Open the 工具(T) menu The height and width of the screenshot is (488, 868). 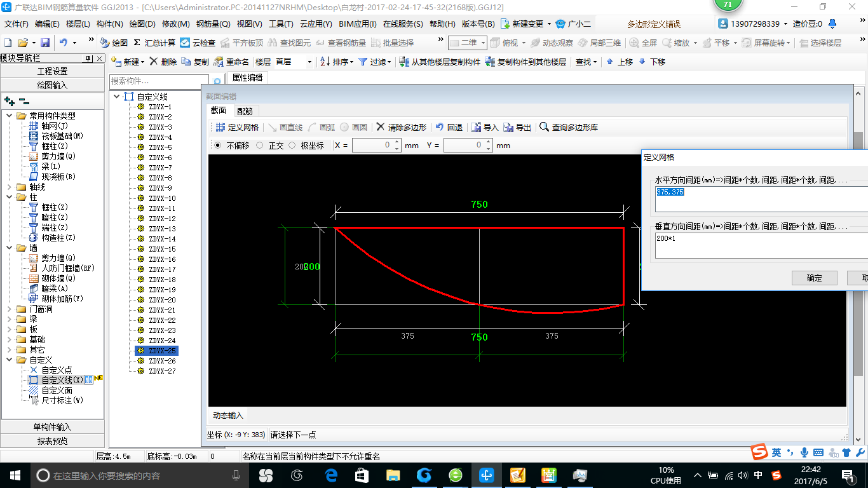tap(281, 24)
